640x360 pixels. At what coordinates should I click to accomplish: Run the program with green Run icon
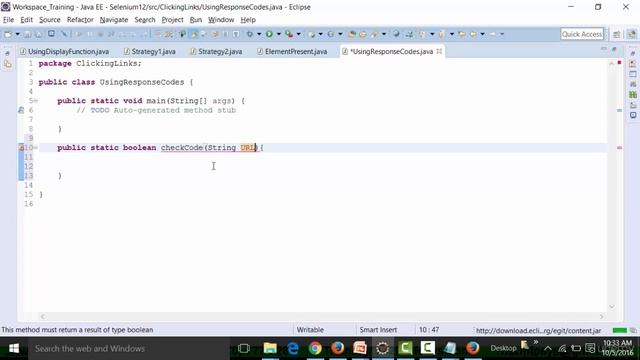pyautogui.click(x=269, y=34)
